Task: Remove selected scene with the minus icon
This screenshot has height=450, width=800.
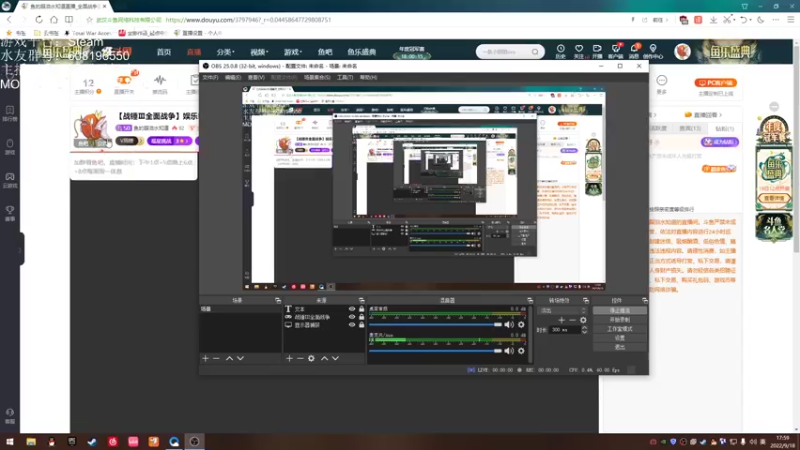Action: [216, 359]
